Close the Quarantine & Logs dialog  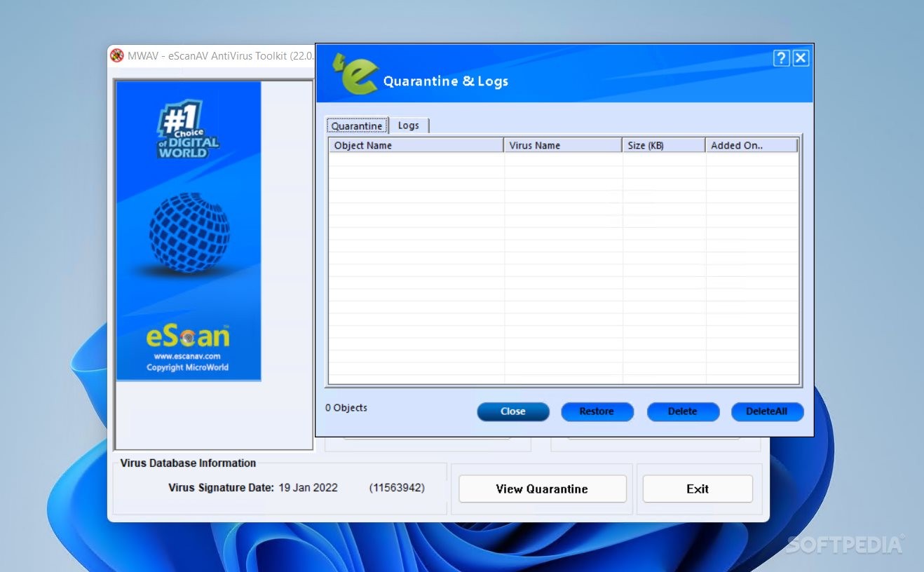tap(801, 58)
